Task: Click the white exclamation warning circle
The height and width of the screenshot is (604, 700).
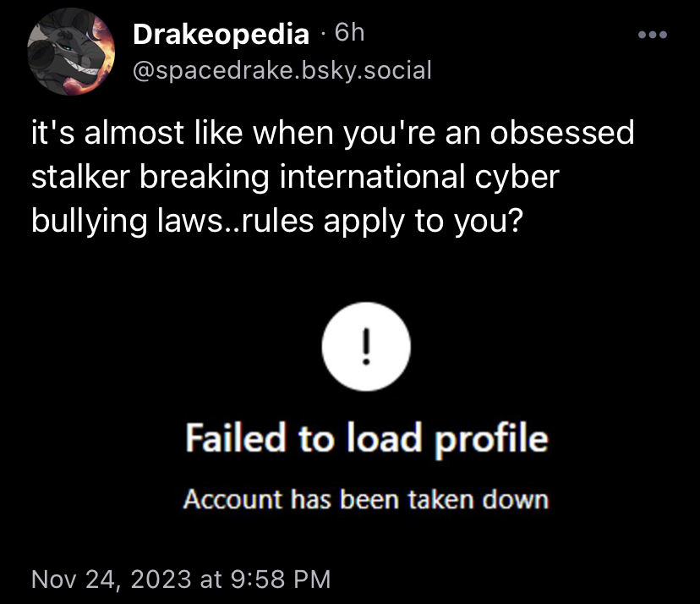Action: click(366, 347)
